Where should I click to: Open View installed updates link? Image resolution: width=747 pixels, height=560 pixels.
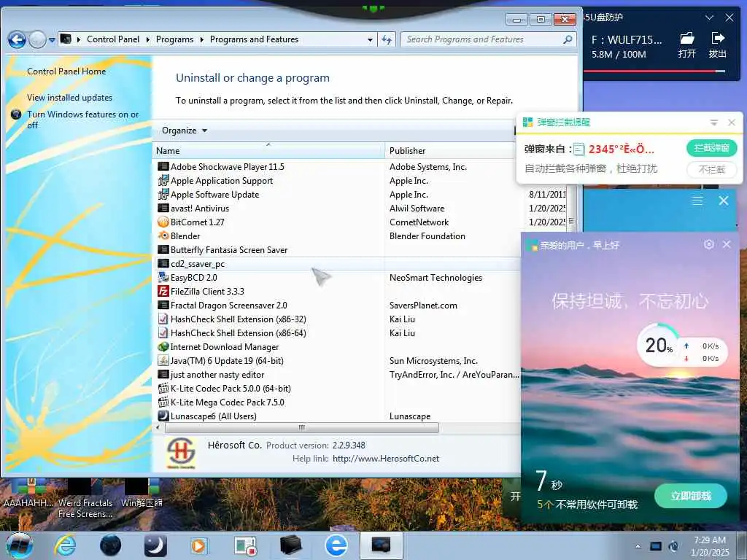69,98
